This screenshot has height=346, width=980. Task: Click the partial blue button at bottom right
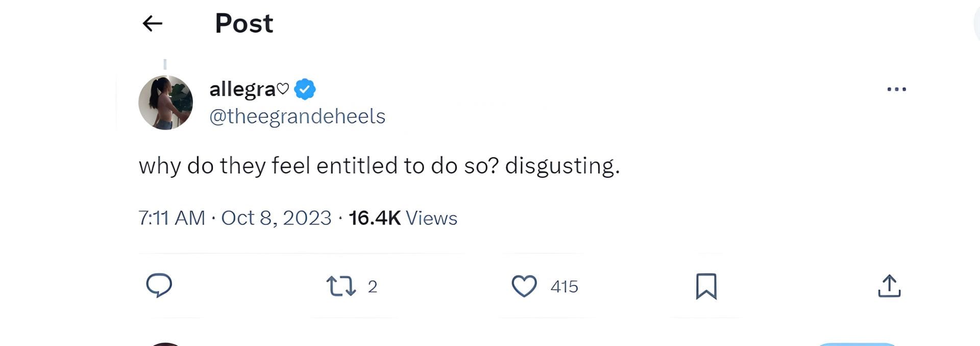pyautogui.click(x=856, y=344)
